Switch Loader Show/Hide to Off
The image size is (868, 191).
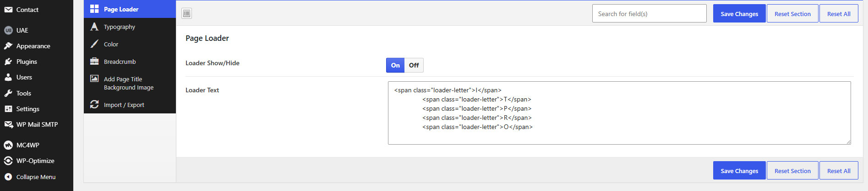tap(414, 65)
